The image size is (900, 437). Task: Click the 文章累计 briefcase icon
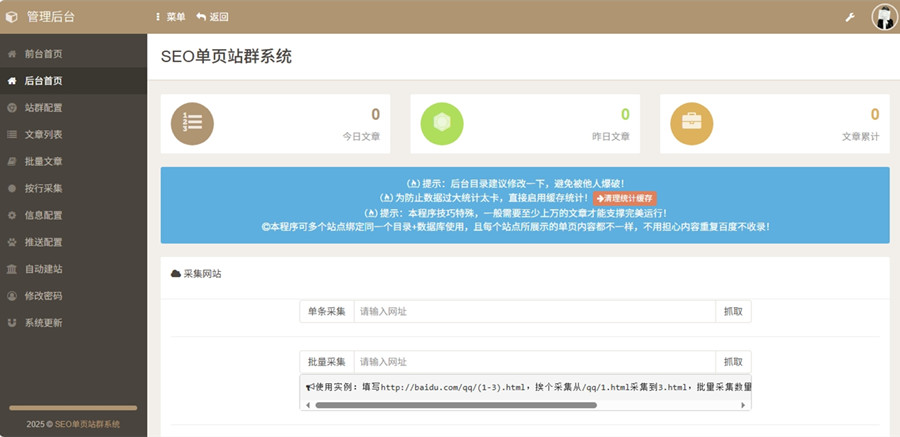[691, 123]
